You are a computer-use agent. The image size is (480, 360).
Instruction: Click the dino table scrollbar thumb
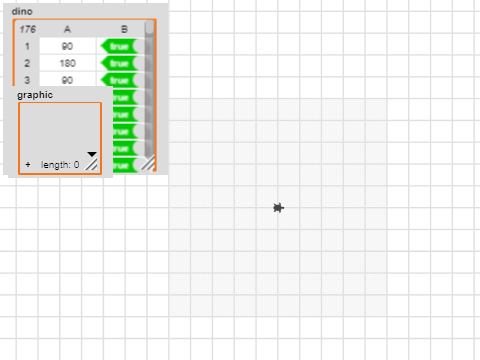pyautogui.click(x=150, y=27)
